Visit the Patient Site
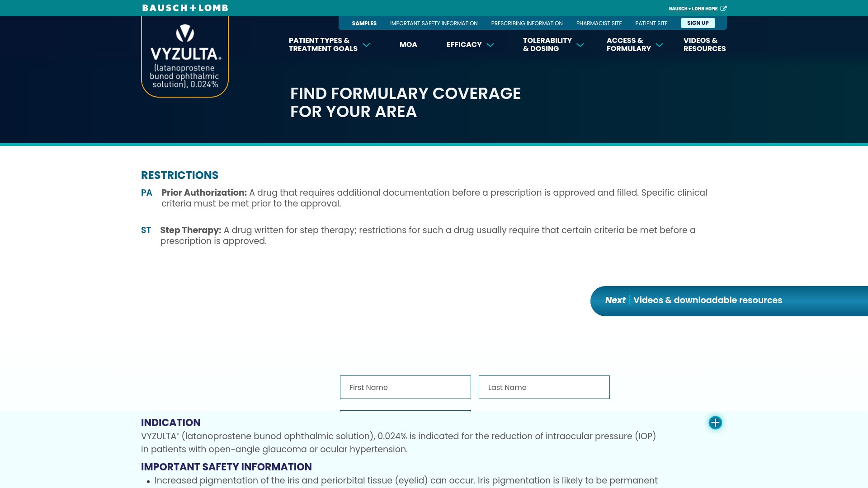The width and height of the screenshot is (868, 488). 651,23
